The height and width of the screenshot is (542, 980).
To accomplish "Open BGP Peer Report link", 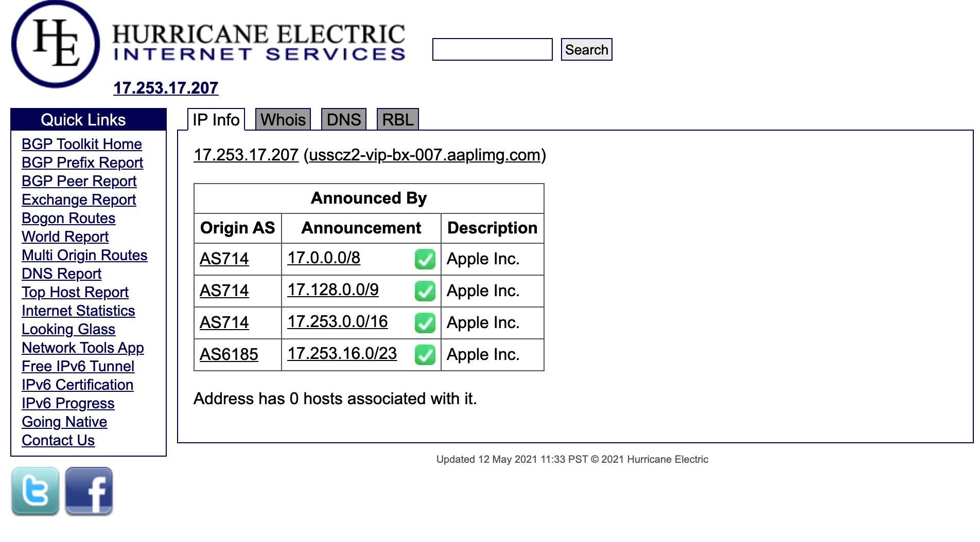I will 79,181.
